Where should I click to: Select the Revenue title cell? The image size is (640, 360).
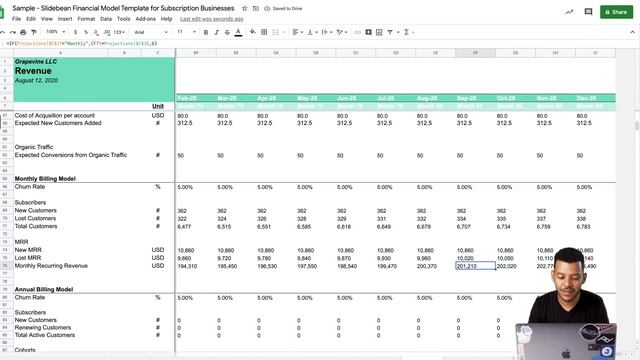33,71
